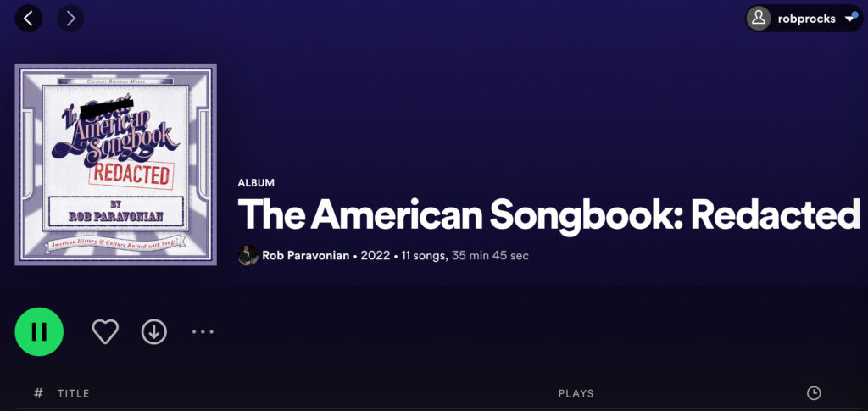Like the album with heart icon

(105, 332)
